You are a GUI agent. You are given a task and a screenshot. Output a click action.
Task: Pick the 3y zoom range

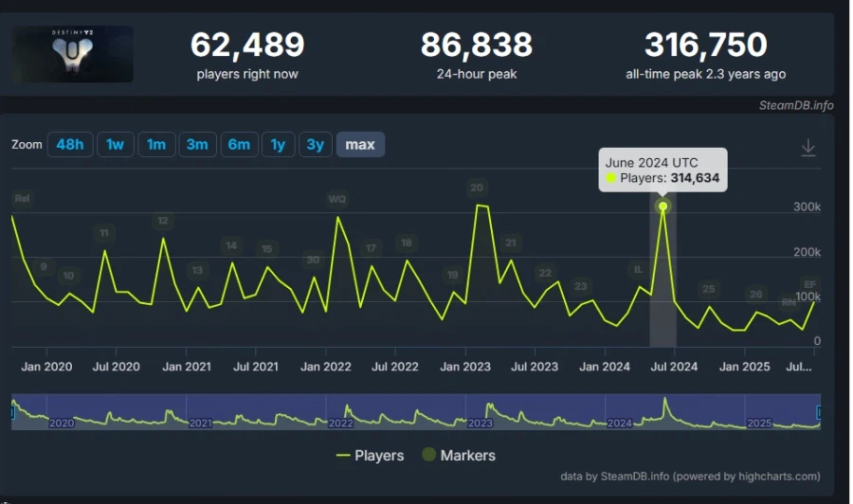pos(316,145)
